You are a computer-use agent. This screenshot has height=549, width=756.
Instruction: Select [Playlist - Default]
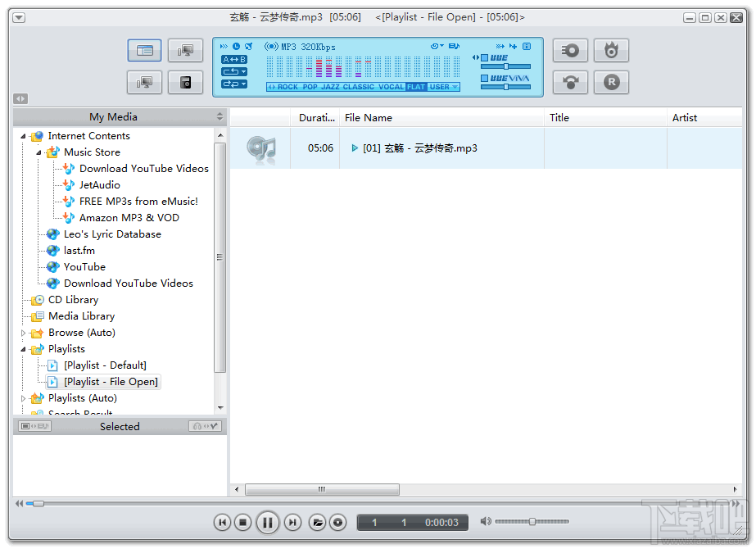105,365
